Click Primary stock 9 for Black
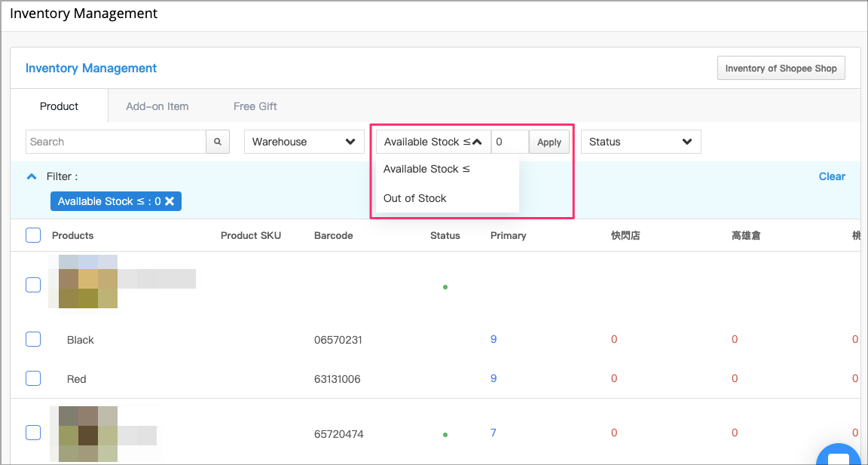This screenshot has height=465, width=868. (x=494, y=339)
